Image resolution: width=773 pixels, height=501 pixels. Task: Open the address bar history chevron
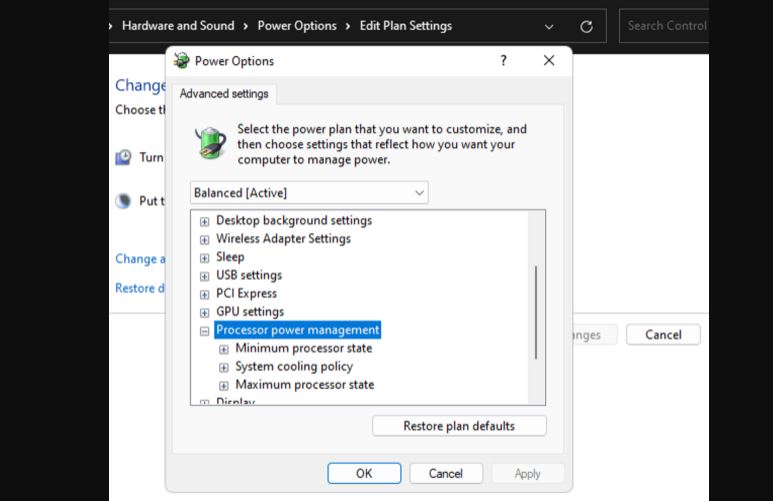[x=549, y=27]
